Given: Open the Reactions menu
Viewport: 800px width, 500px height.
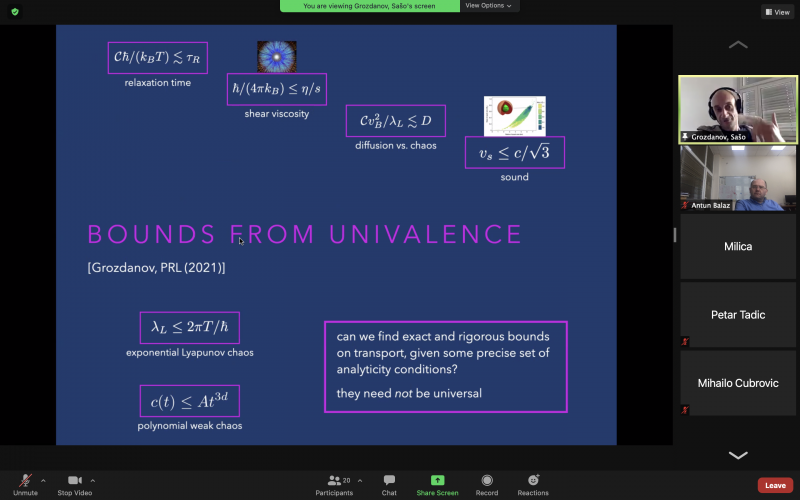Looking at the screenshot, I should tap(533, 482).
